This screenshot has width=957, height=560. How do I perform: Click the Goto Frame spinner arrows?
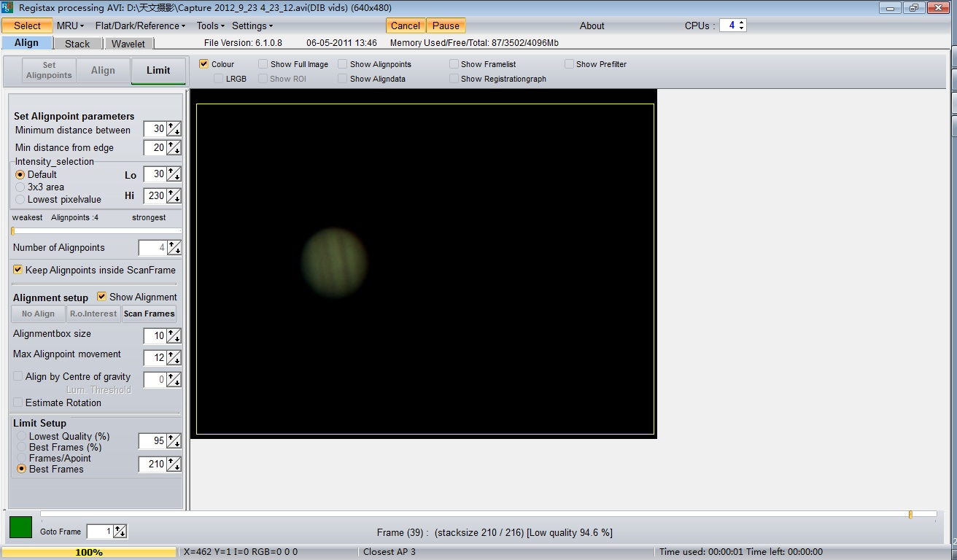[120, 532]
